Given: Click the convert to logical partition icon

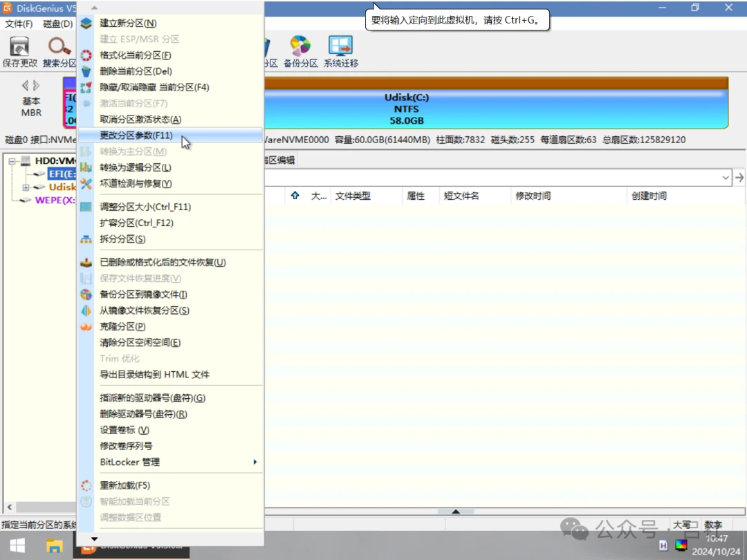Looking at the screenshot, I should tap(86, 167).
